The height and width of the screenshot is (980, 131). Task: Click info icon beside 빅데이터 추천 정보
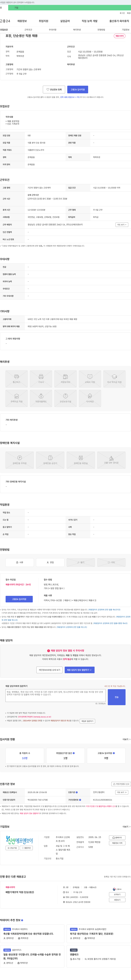pos(22,920)
